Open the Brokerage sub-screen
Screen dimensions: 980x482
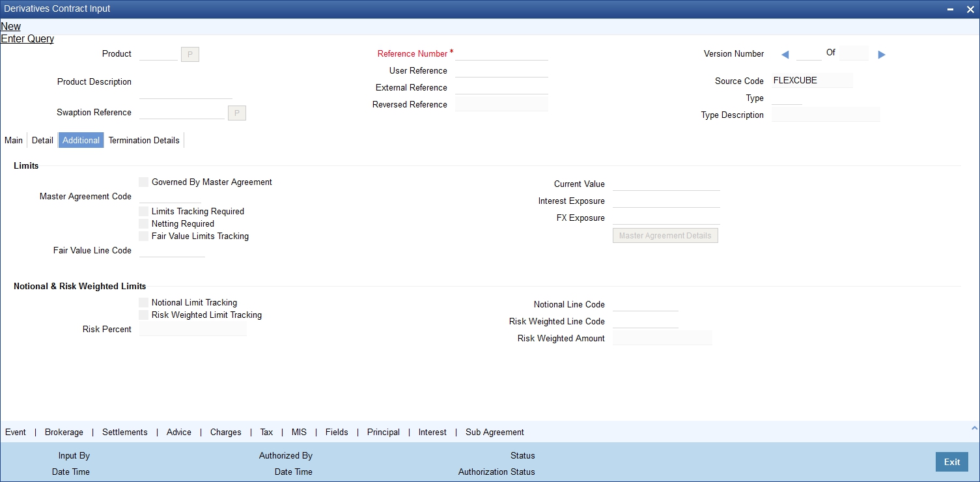(x=64, y=432)
